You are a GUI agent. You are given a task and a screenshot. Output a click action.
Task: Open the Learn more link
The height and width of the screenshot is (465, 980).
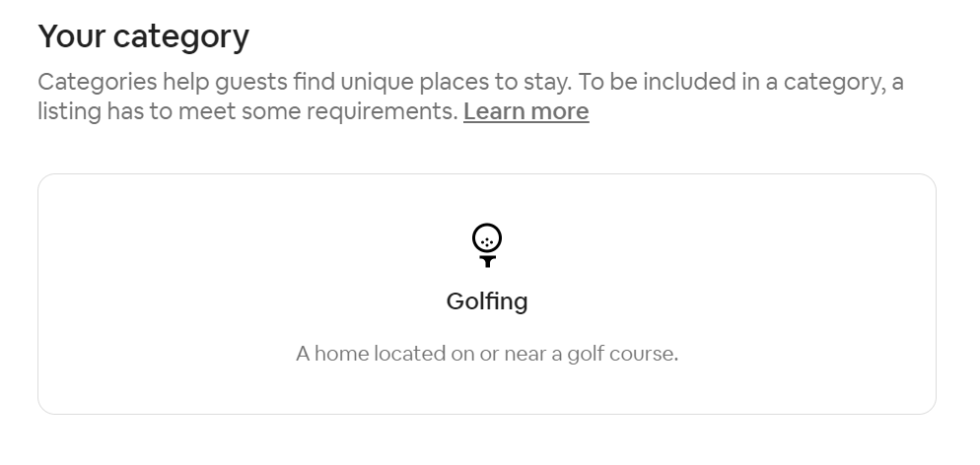526,111
